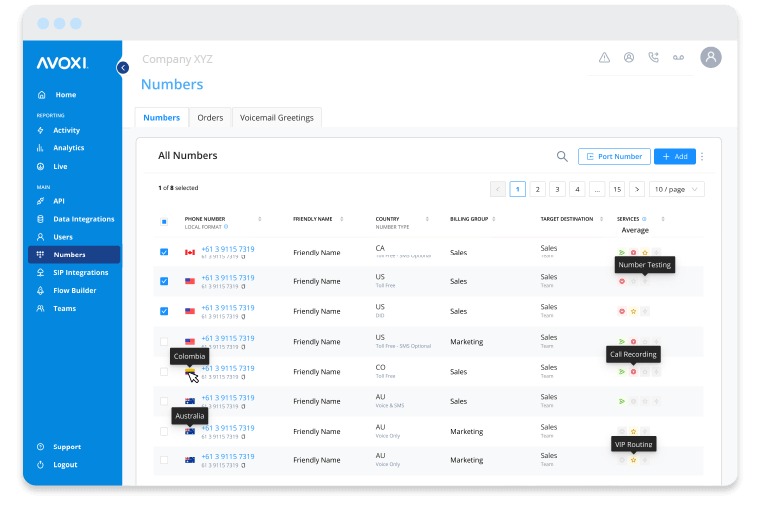Screen dimensions: 761x510
Task: Sort by the Friendly Name column arrows
Action: click(x=342, y=219)
